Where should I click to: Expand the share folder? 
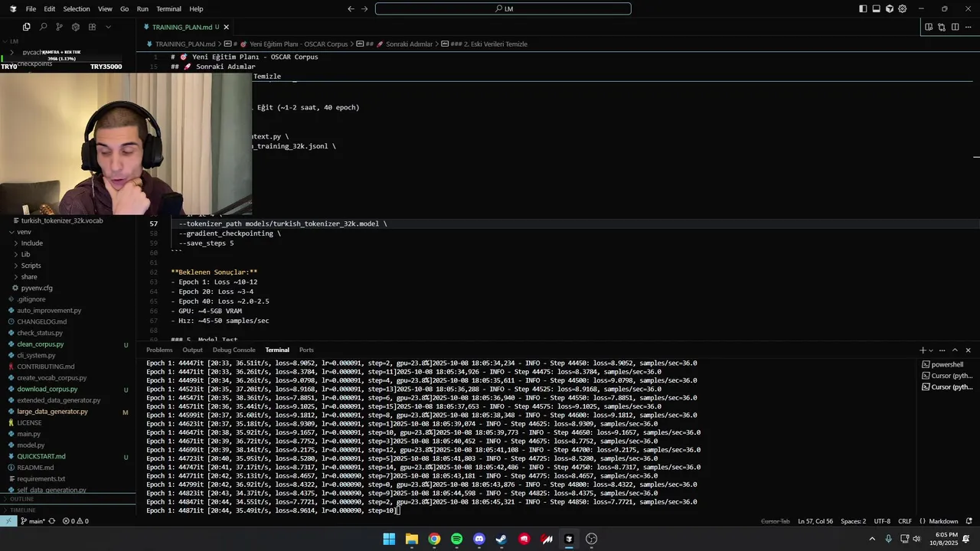(x=29, y=276)
